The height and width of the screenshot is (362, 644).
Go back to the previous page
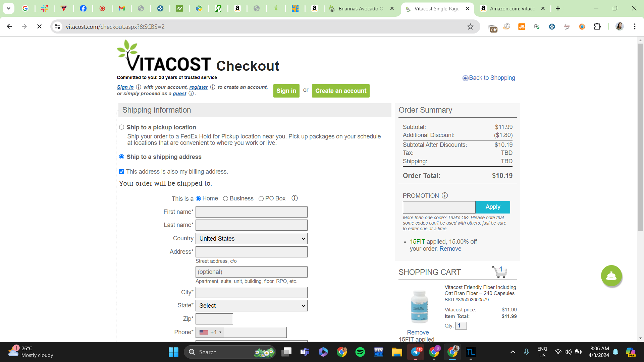(x=9, y=26)
